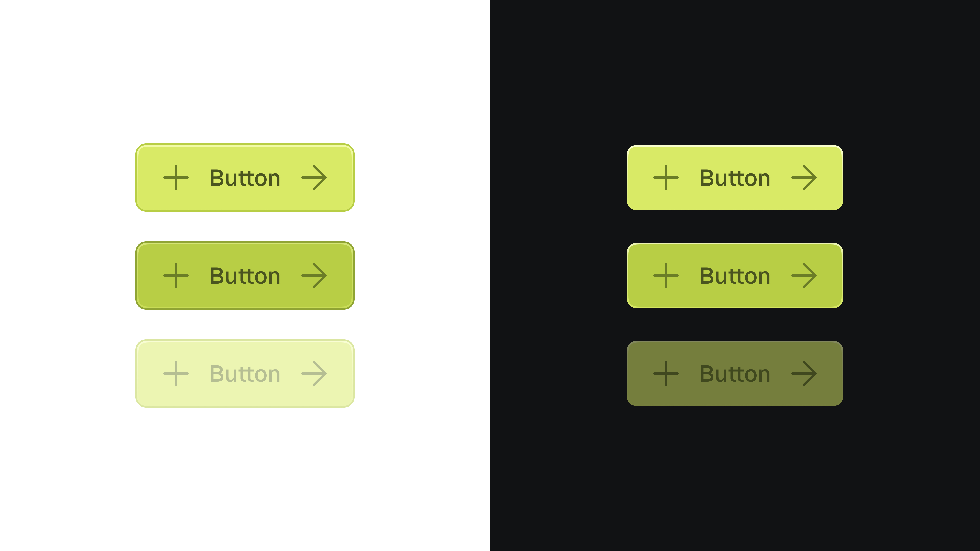Select the darker pressed Button on the white background

[245, 275]
